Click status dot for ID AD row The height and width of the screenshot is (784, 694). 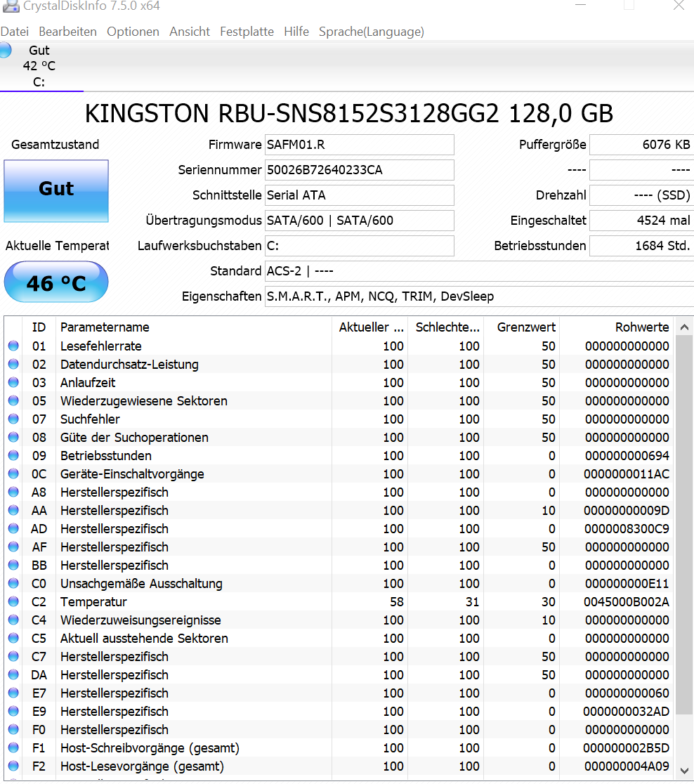pos(13,528)
